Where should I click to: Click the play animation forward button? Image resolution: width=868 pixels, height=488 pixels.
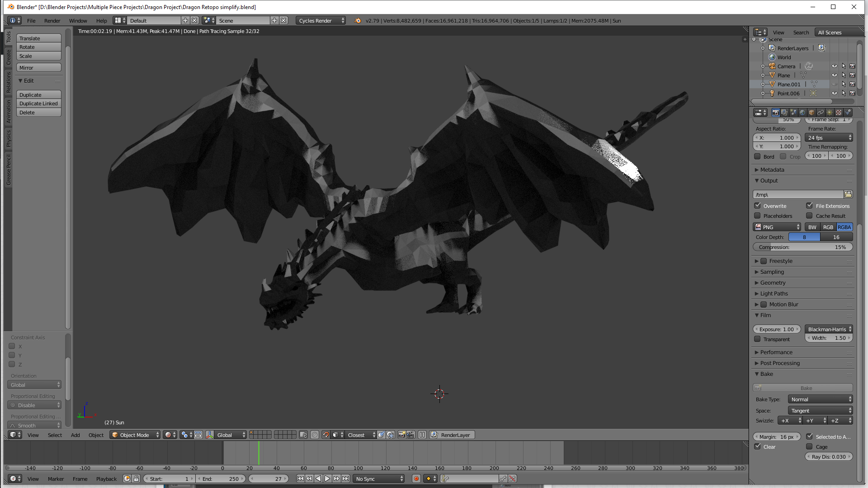[x=327, y=479]
